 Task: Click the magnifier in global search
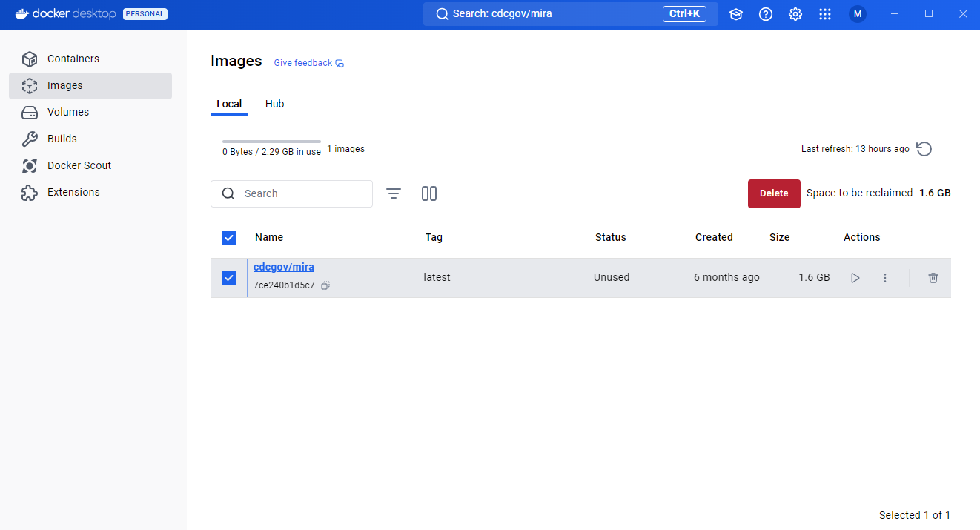(442, 14)
